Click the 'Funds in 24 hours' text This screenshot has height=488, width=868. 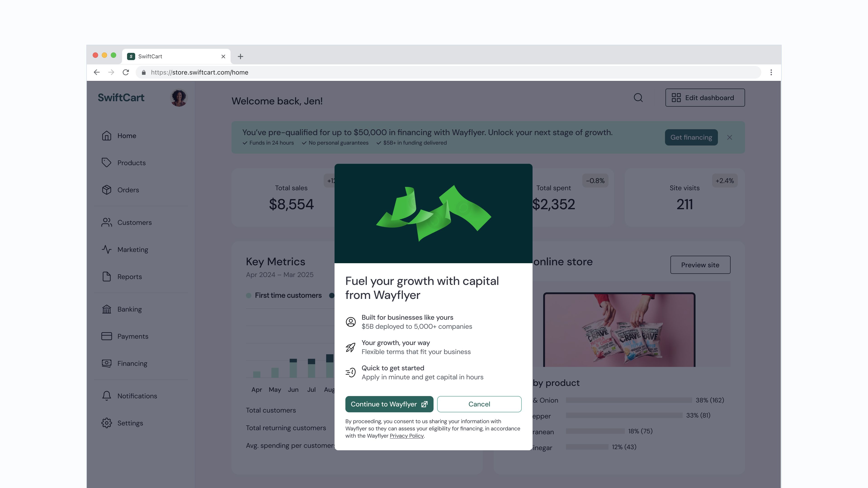pyautogui.click(x=271, y=143)
